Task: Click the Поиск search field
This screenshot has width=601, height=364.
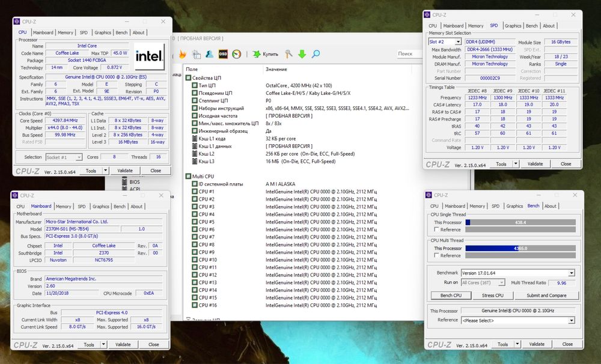Action: tap(410, 54)
